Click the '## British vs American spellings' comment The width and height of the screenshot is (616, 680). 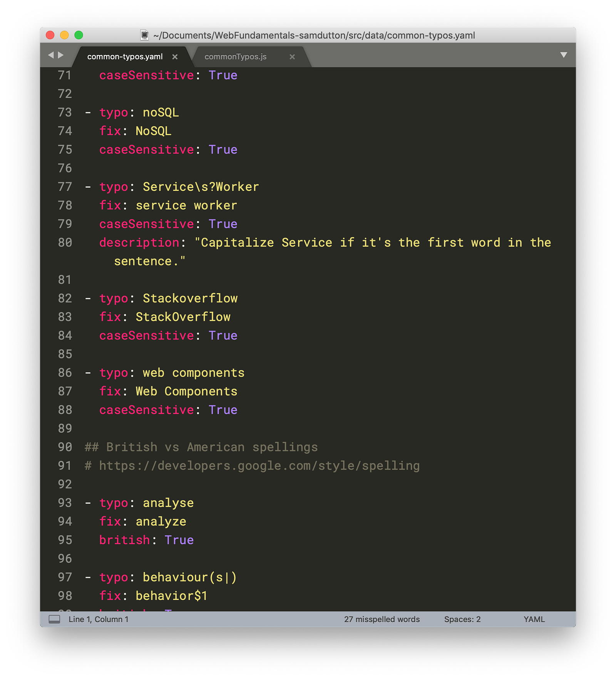click(x=201, y=447)
